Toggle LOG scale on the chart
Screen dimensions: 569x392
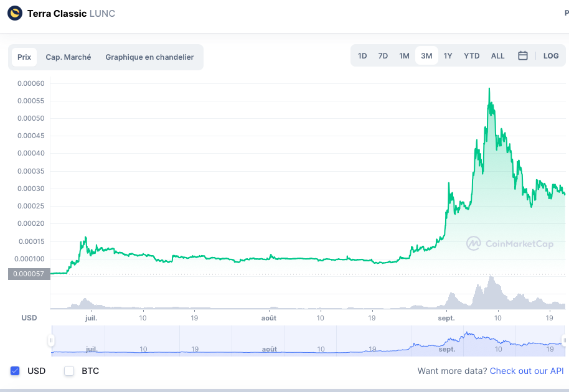tap(551, 56)
